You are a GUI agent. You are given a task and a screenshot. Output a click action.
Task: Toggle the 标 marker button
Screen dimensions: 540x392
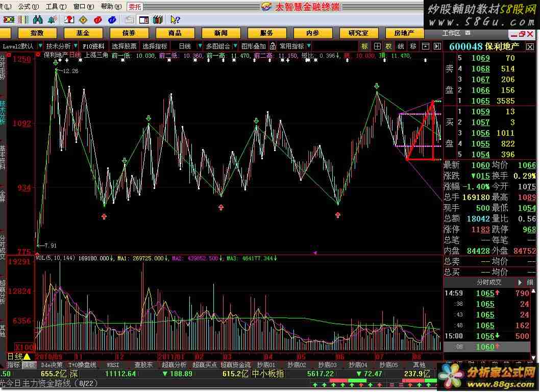pos(364,46)
